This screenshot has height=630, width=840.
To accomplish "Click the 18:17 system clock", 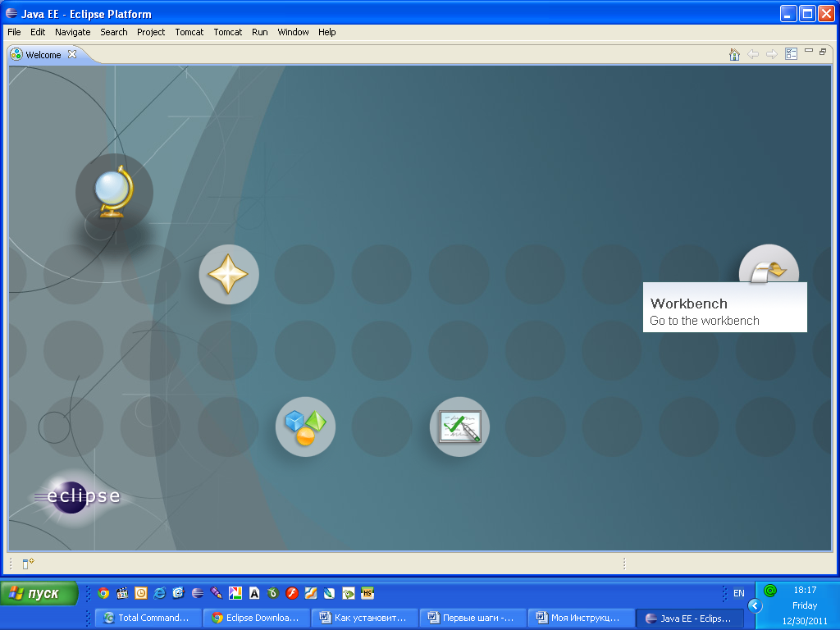I will click(x=805, y=590).
